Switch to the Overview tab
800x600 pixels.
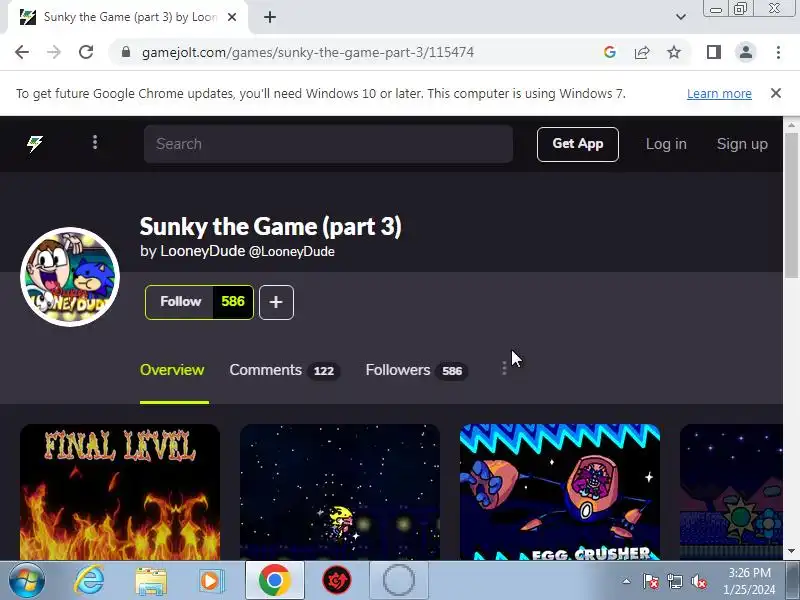172,370
